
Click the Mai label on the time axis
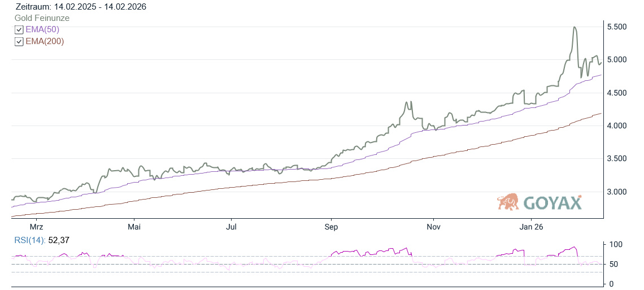click(134, 227)
